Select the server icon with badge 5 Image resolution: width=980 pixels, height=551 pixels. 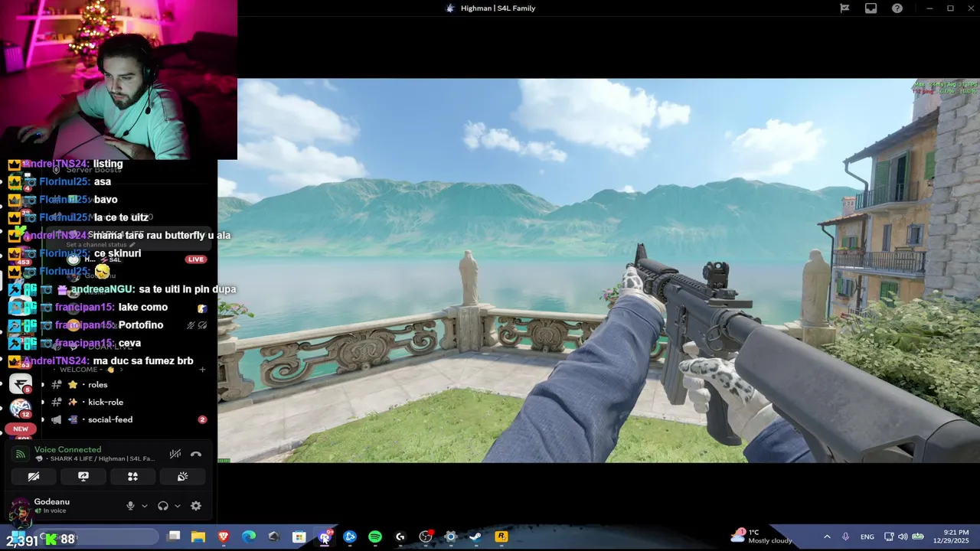[x=21, y=385]
